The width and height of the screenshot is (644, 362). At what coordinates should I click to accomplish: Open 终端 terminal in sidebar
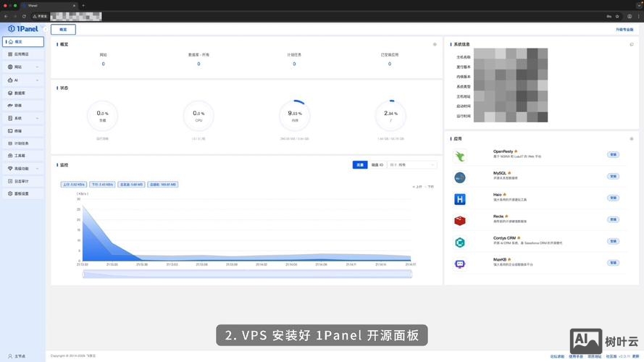pos(23,131)
